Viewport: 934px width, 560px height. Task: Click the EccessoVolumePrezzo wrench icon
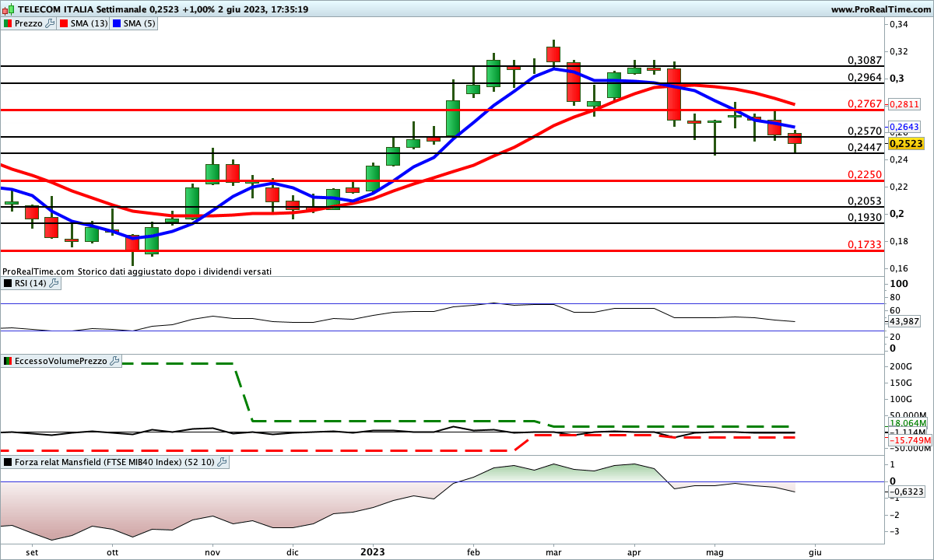[115, 361]
